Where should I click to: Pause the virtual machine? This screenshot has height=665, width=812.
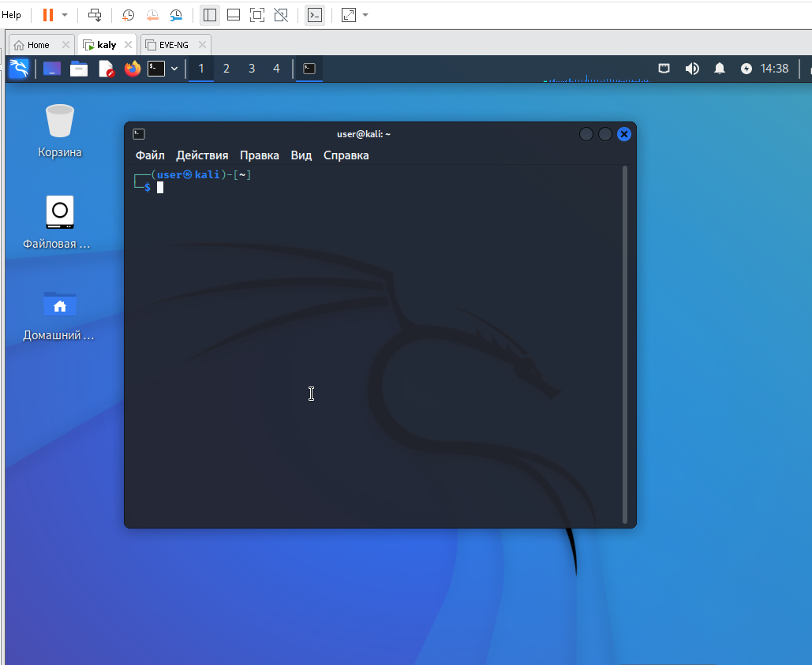click(48, 15)
